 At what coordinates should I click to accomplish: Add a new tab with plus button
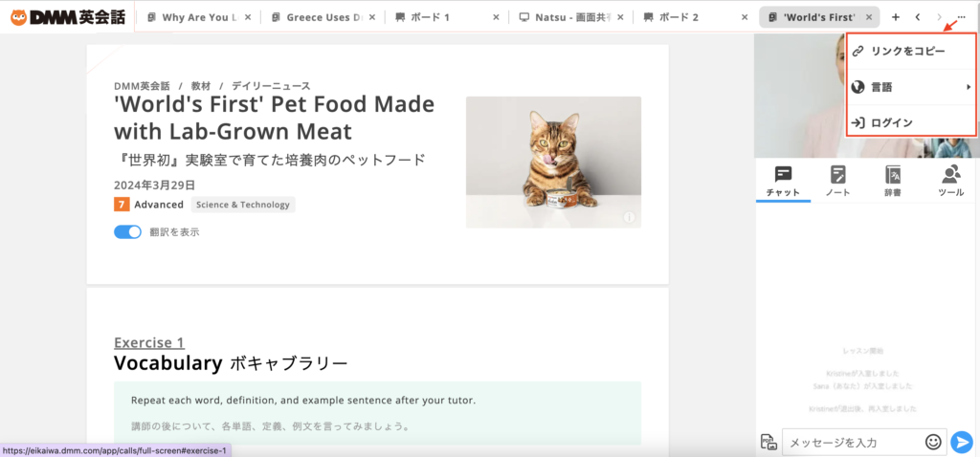click(x=896, y=17)
